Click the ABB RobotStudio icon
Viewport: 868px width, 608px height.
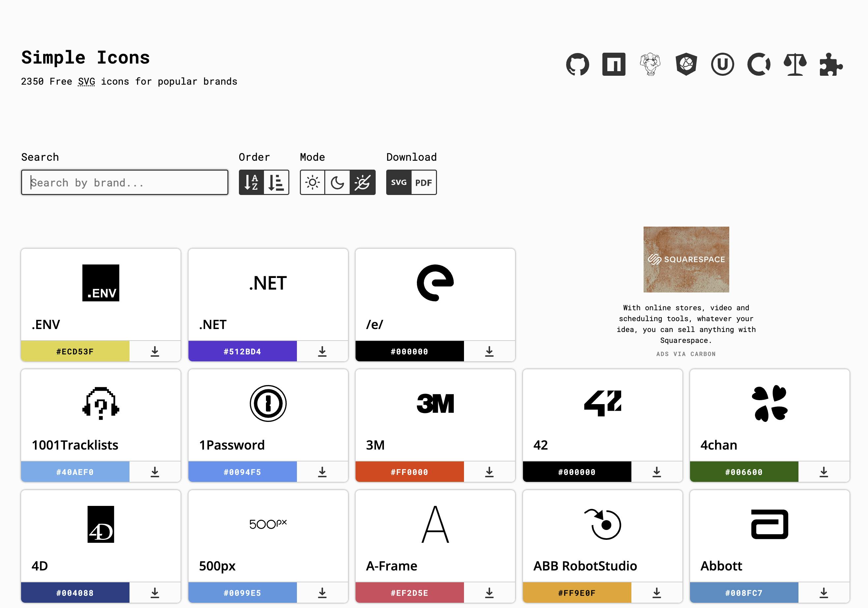tap(603, 524)
